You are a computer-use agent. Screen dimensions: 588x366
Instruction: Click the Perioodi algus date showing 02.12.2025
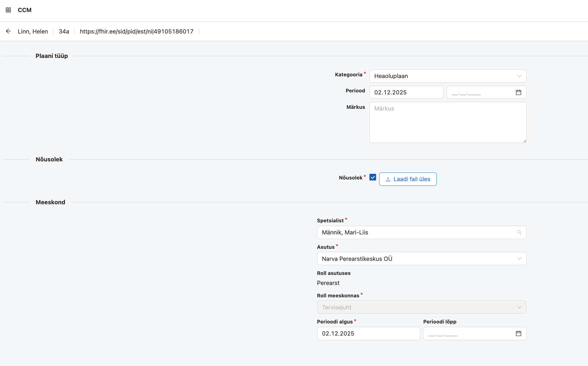(368, 333)
